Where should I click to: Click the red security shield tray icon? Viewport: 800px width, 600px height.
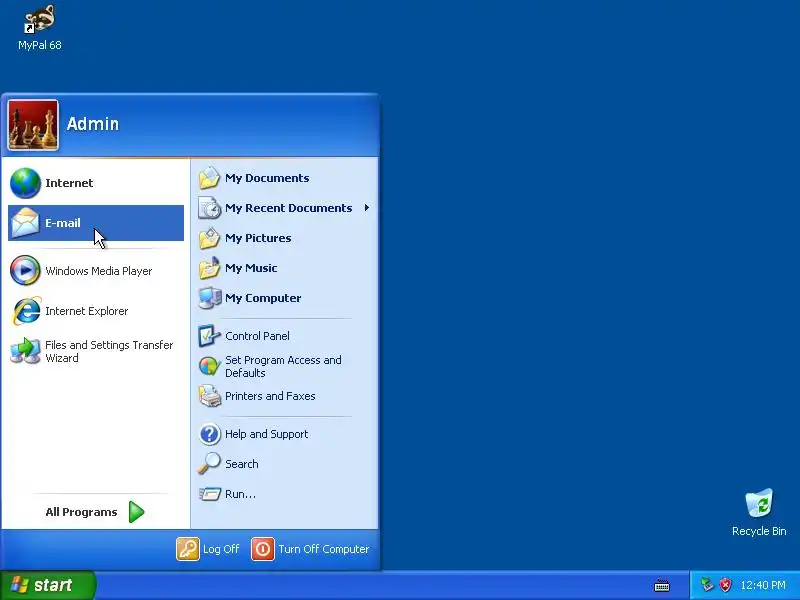725,585
